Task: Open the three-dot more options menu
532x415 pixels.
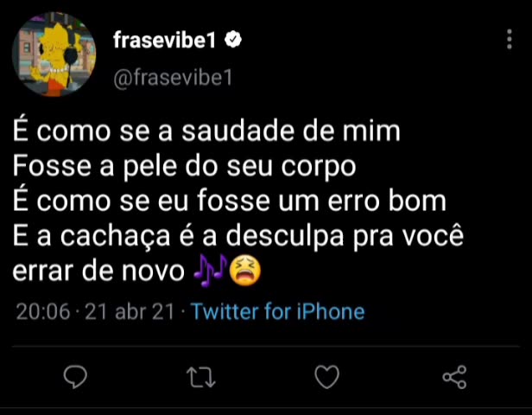Action: click(x=510, y=40)
